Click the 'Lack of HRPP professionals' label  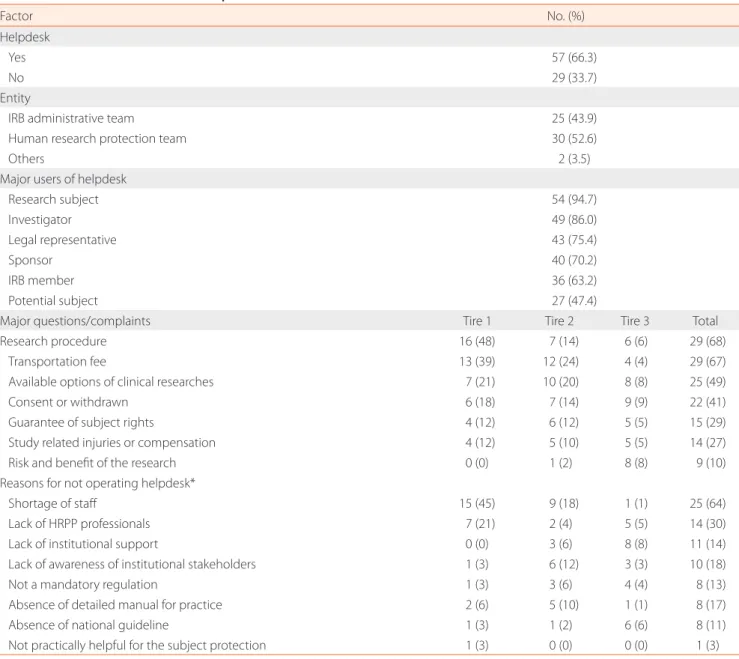pyautogui.click(x=79, y=524)
